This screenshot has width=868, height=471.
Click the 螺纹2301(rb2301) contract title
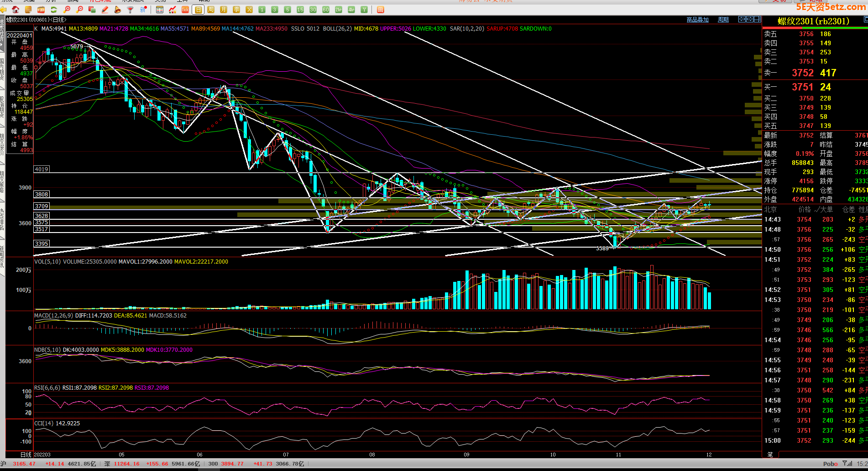814,21
